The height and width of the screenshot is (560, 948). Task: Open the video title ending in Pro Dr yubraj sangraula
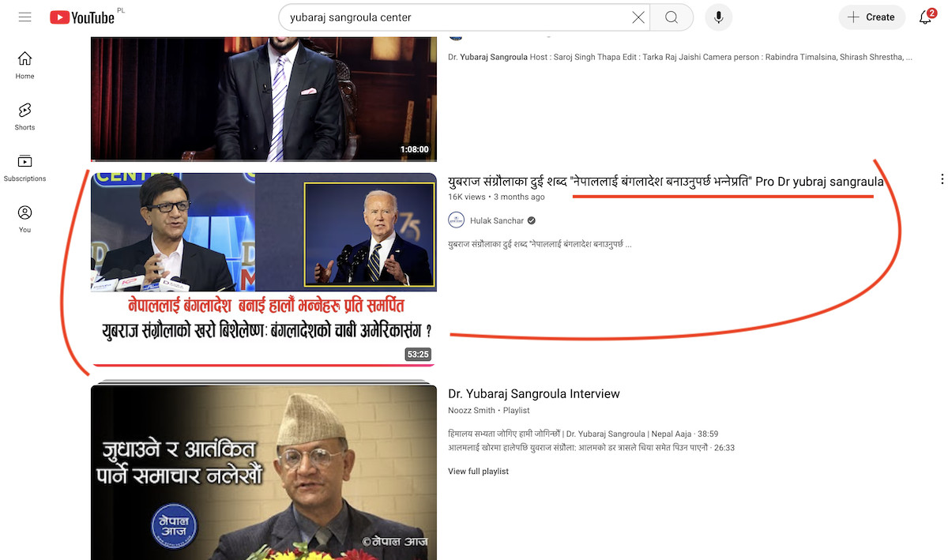[665, 182]
